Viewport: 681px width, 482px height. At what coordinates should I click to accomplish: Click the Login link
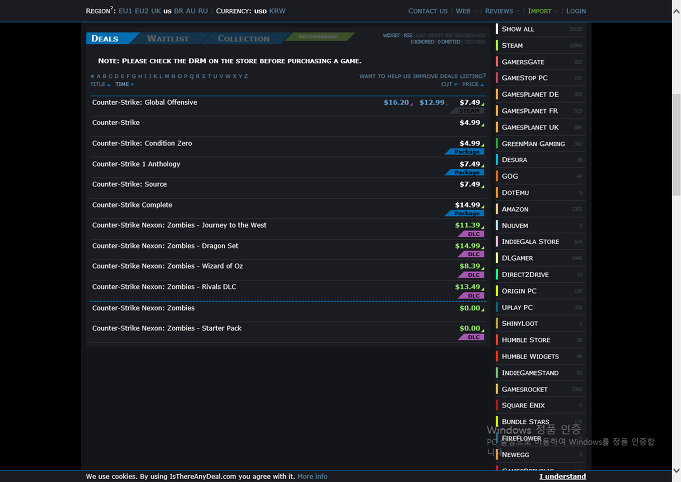click(x=576, y=11)
